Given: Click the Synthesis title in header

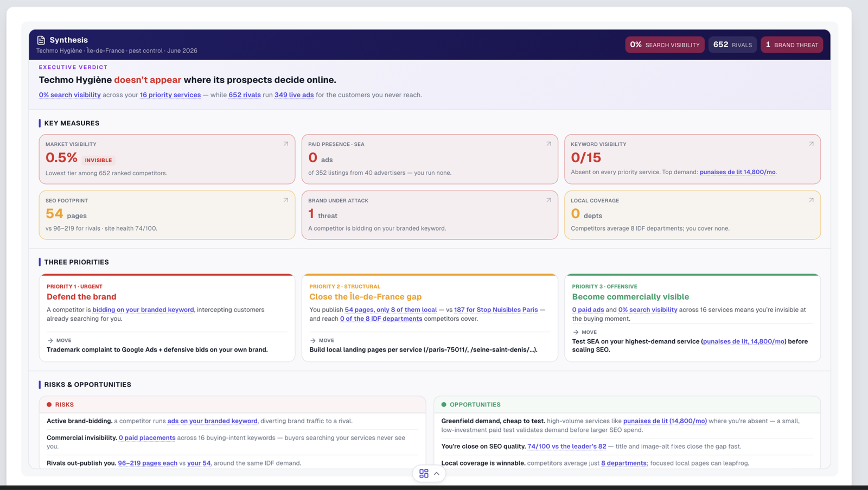Looking at the screenshot, I should pos(68,40).
